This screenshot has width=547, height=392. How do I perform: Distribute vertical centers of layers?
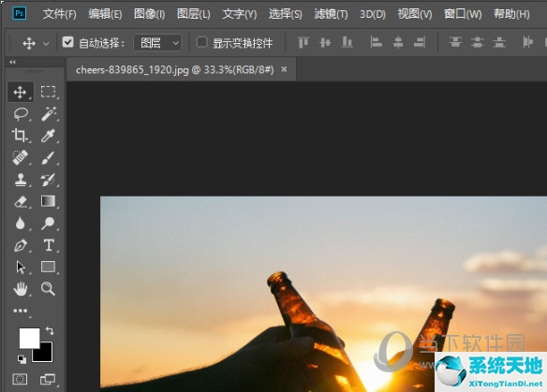478,42
